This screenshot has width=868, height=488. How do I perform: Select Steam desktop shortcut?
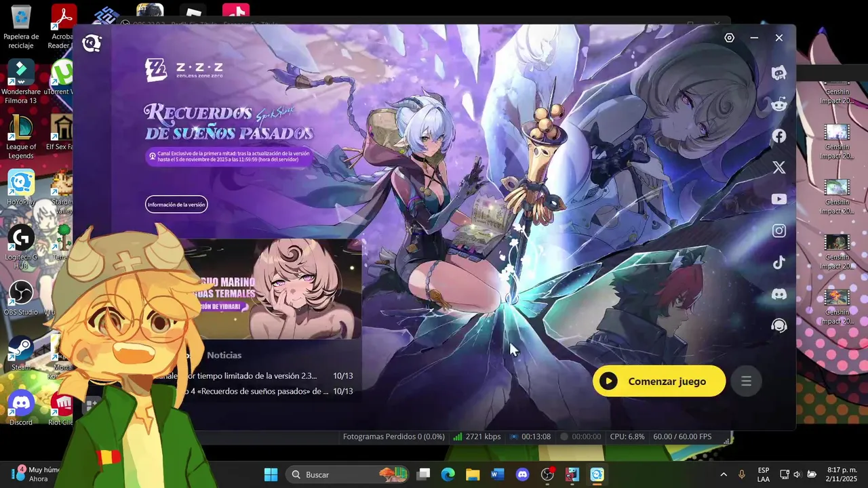pos(21,353)
